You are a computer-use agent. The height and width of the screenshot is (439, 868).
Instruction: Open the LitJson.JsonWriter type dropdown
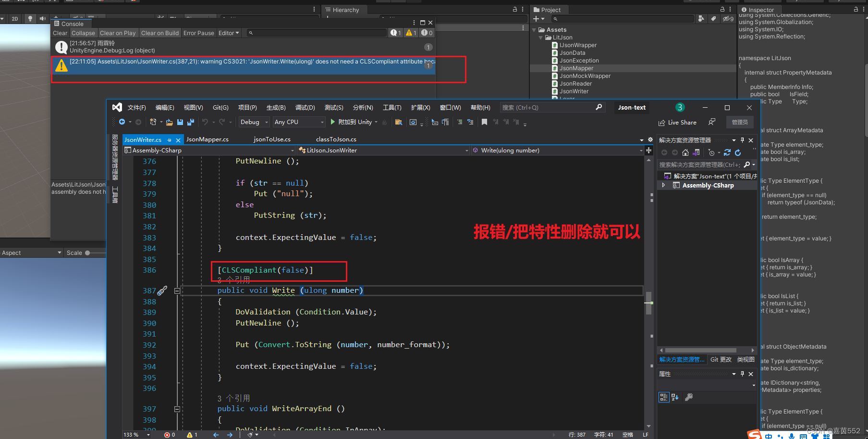pyautogui.click(x=383, y=151)
